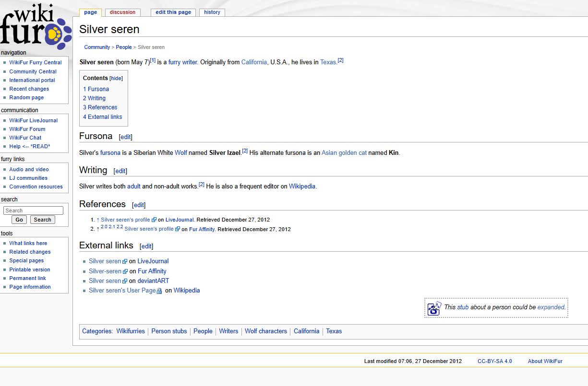Open the Wolf characters category
The width and height of the screenshot is (588, 386).
click(266, 331)
